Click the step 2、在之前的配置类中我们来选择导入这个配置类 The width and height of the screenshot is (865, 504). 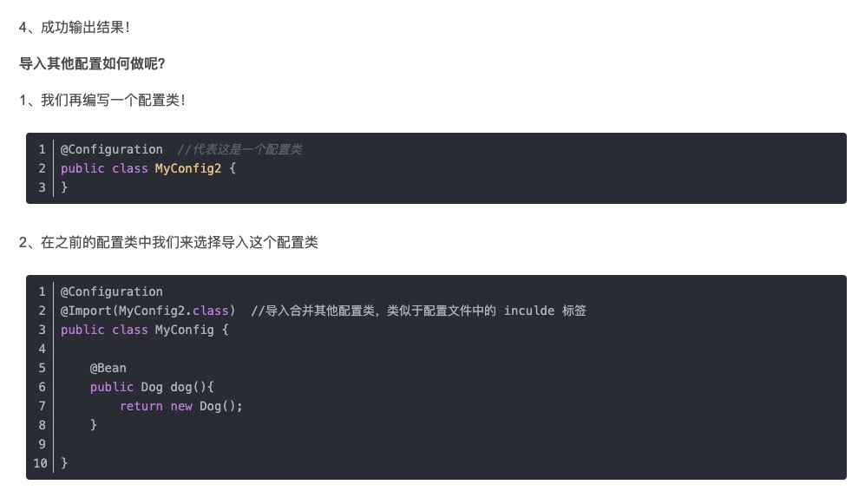[168, 243]
